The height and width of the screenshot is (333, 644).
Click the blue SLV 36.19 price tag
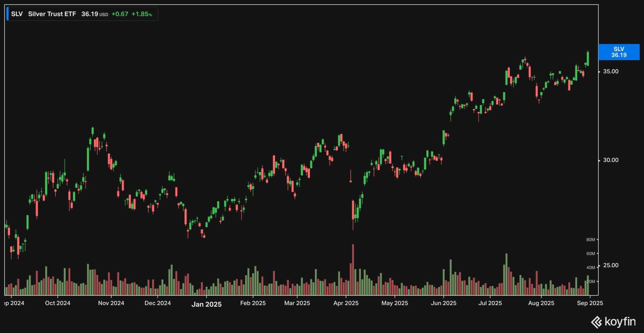(619, 52)
